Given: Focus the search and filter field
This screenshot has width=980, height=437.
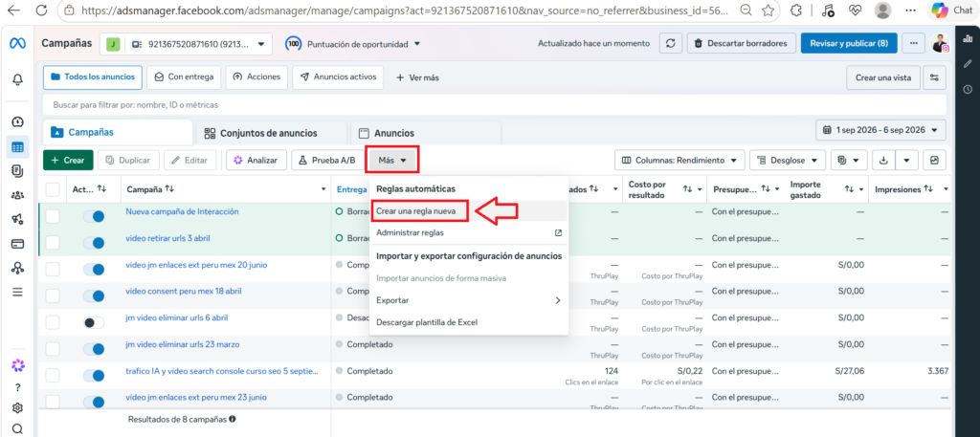Looking at the screenshot, I should (x=495, y=105).
